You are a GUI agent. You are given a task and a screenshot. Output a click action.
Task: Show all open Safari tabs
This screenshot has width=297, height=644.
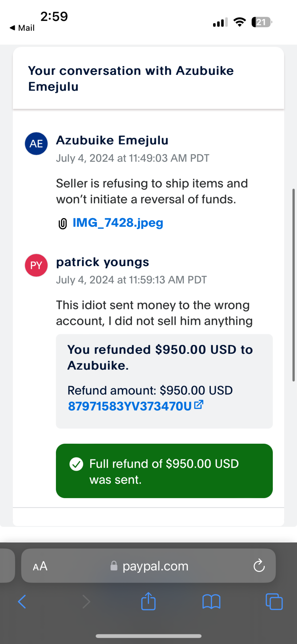(x=274, y=602)
